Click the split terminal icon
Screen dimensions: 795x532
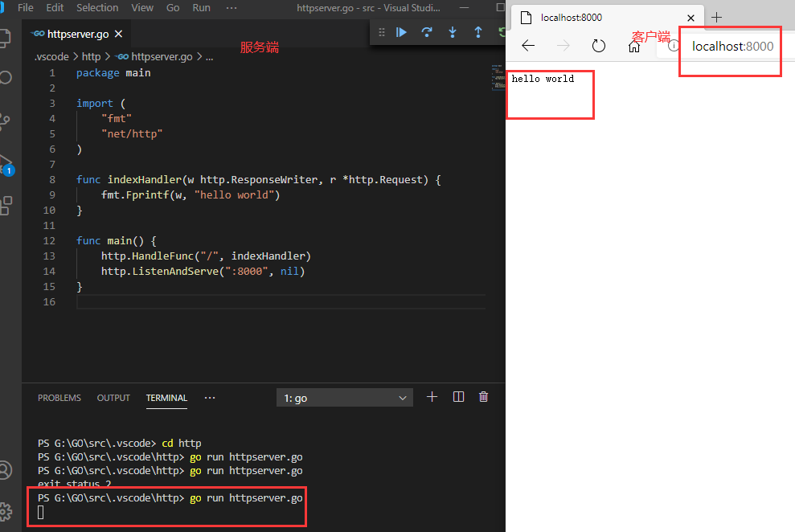[x=458, y=396]
